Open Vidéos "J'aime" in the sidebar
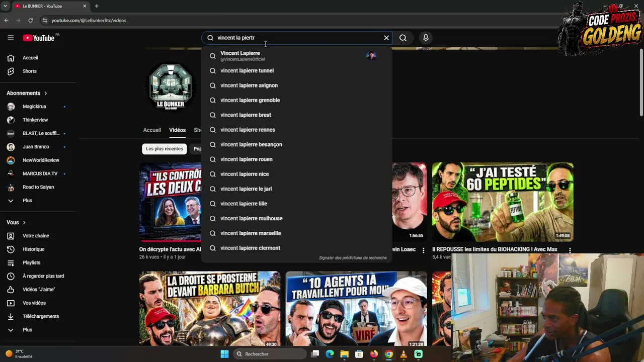 38,290
